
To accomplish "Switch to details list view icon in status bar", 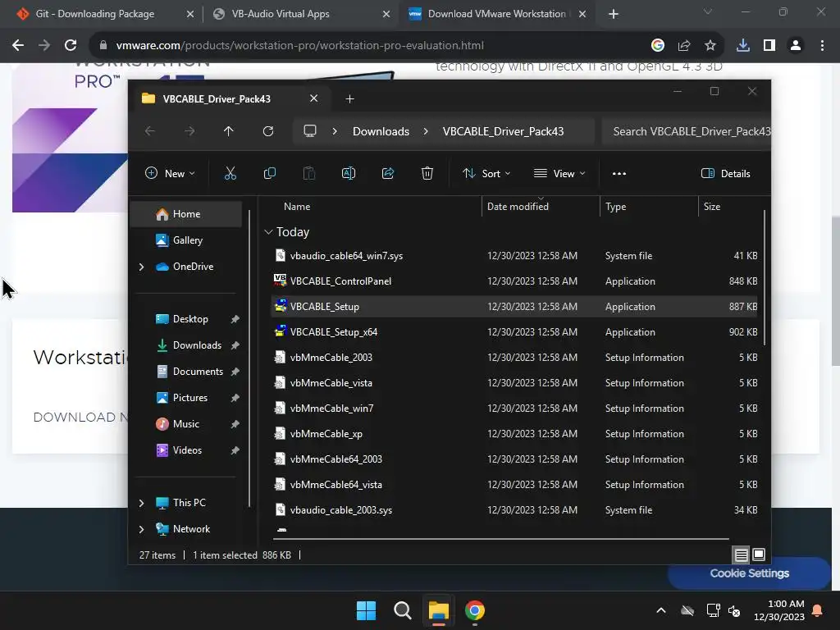I will [741, 555].
